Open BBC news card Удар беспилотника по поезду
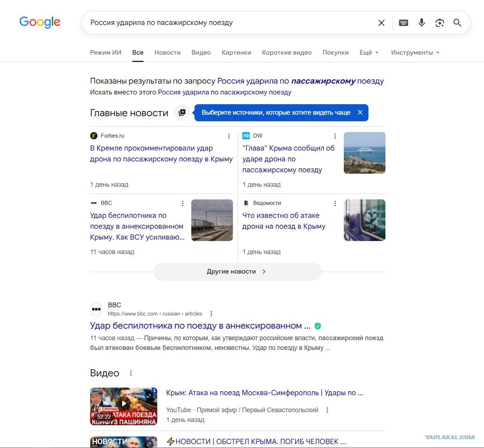This screenshot has height=448, width=484. point(137,226)
